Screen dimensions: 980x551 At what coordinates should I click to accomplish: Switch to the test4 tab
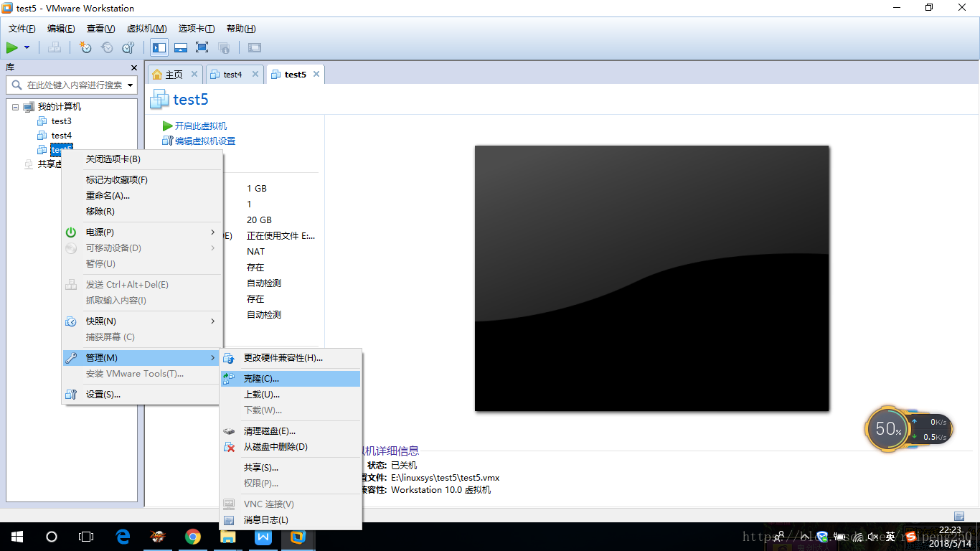[x=232, y=75]
